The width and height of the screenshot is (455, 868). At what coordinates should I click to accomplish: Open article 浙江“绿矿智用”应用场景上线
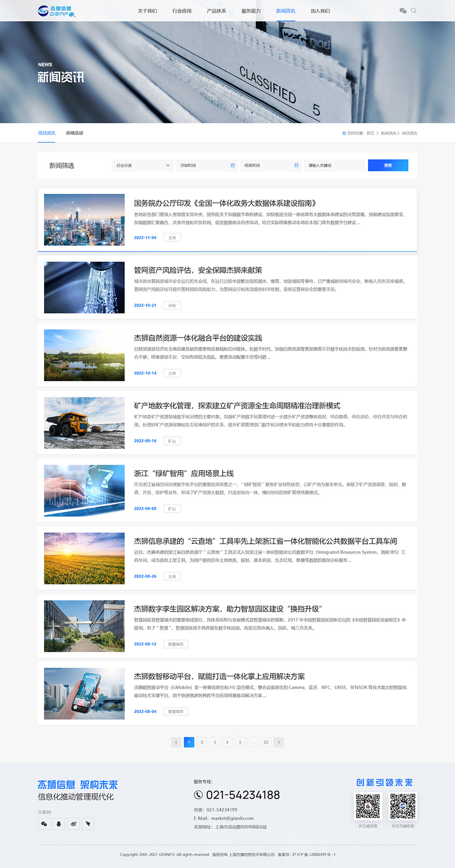(184, 473)
